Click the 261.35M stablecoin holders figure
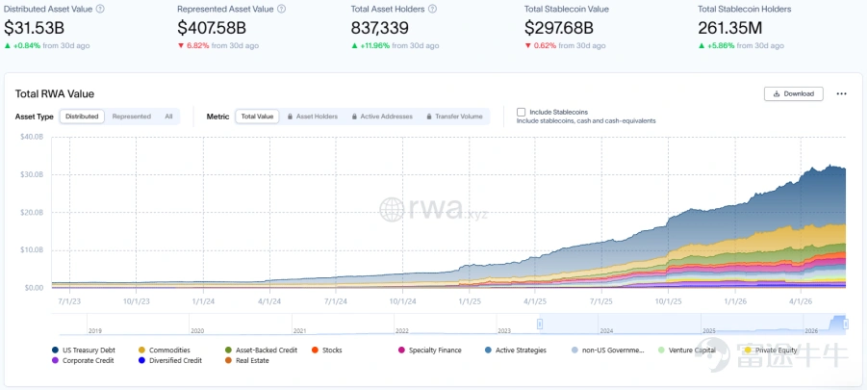The image size is (868, 390). coord(730,27)
